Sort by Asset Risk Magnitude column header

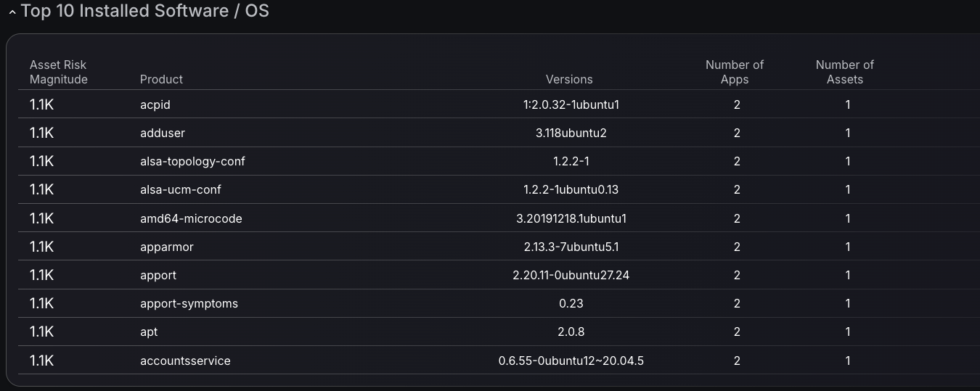[58, 72]
